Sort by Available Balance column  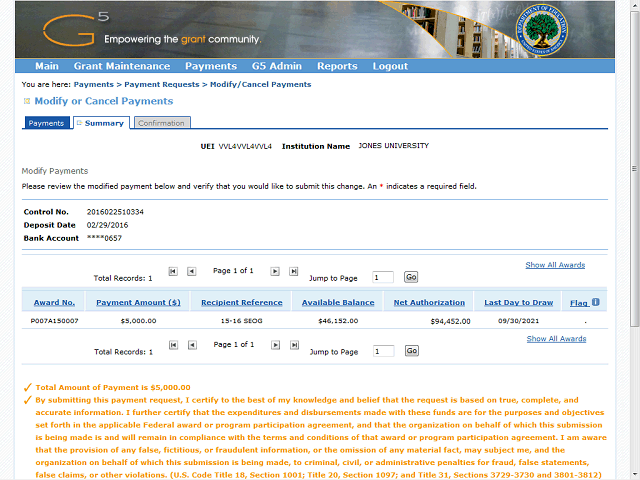338,302
